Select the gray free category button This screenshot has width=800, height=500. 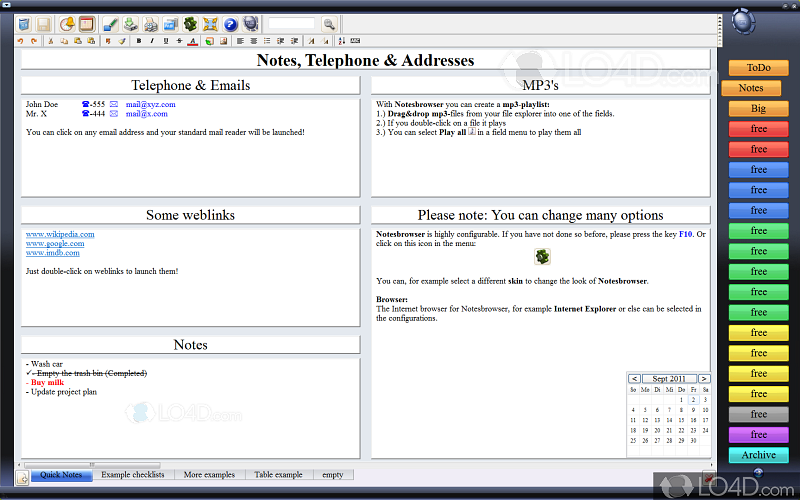[759, 414]
